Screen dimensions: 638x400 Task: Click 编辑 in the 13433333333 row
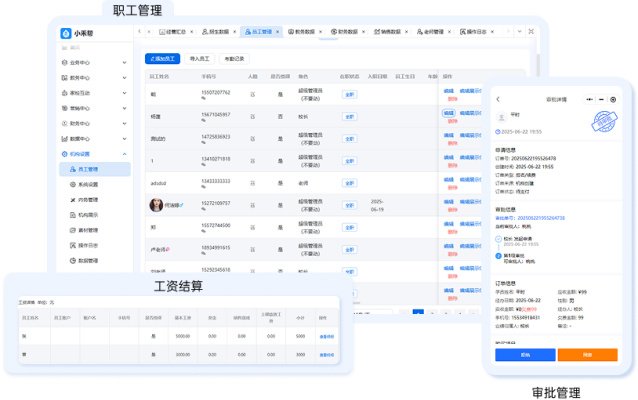click(x=448, y=179)
